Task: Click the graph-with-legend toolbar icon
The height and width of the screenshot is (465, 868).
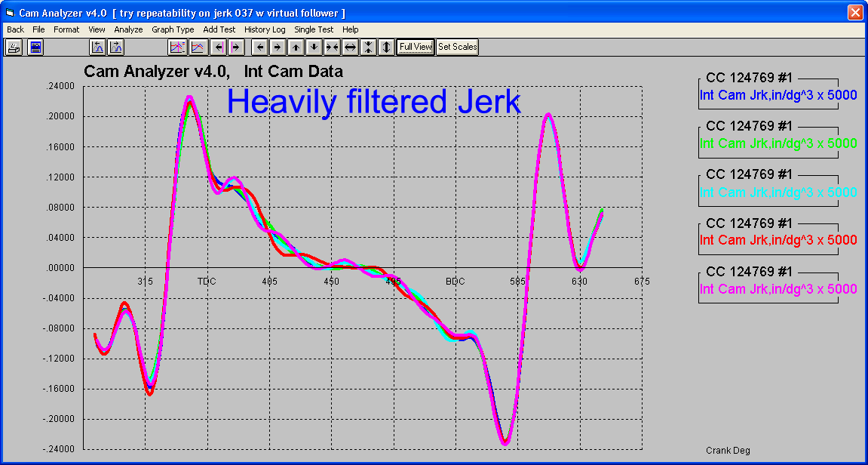Action: [x=178, y=47]
